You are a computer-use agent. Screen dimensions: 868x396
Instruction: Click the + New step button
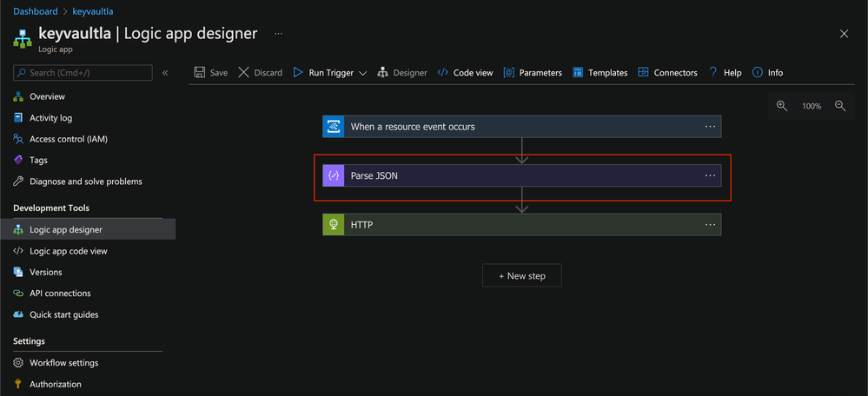[x=522, y=275]
